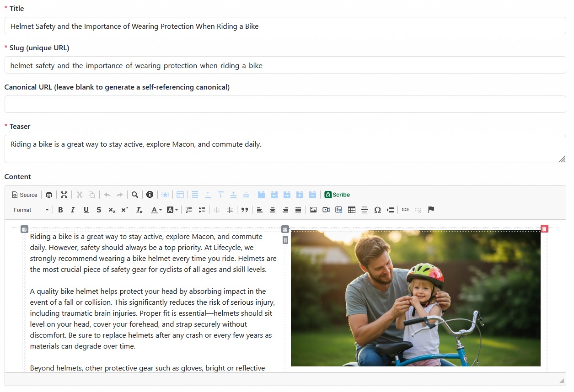This screenshot has height=392, width=574.
Task: Toggle italic formatting
Action: tap(73, 210)
